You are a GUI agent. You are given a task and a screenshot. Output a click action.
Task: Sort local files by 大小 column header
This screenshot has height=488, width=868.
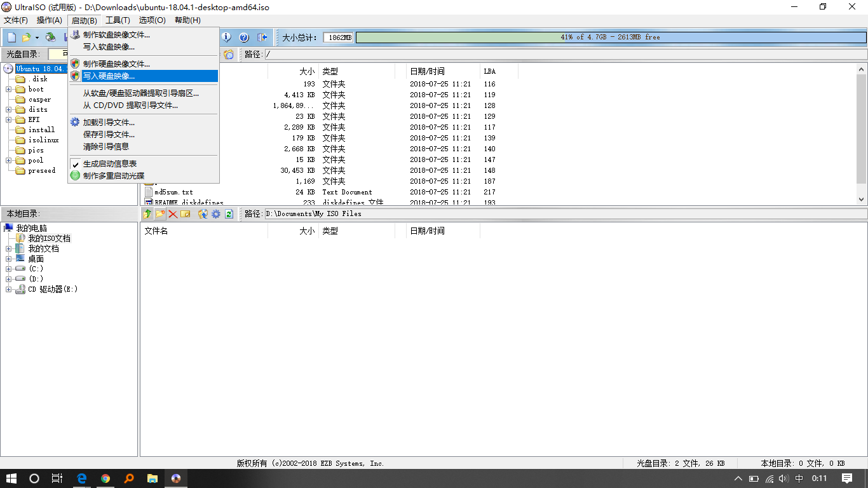(x=293, y=231)
